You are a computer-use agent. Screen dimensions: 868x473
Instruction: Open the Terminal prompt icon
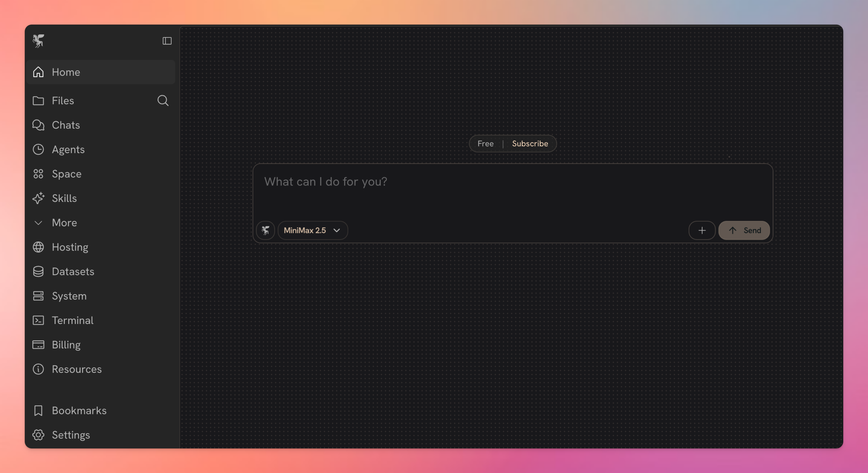[x=38, y=320]
